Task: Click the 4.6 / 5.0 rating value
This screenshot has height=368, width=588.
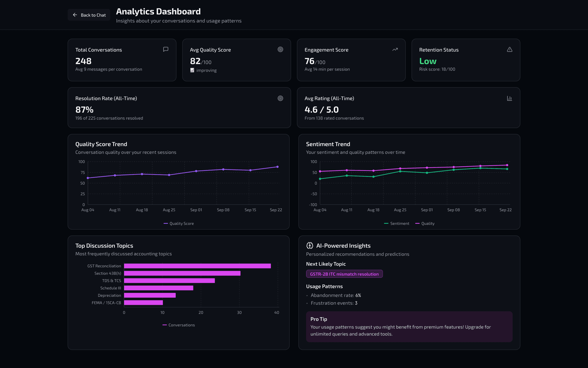Action: 322,110
